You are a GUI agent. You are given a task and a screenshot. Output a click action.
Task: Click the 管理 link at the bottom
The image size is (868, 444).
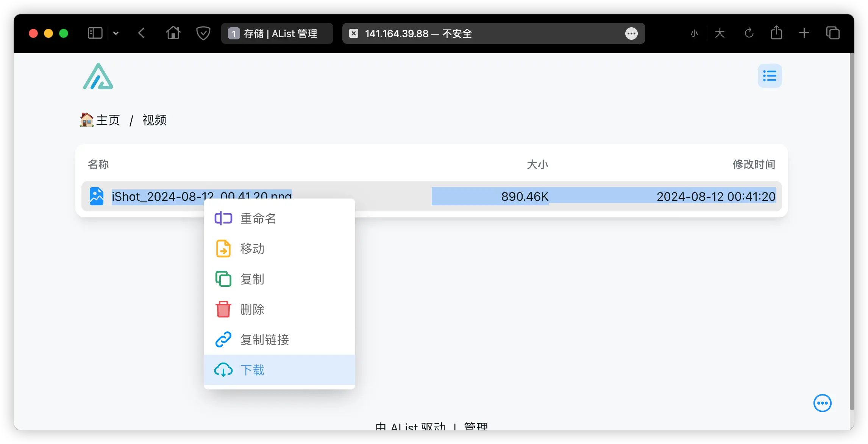475,426
